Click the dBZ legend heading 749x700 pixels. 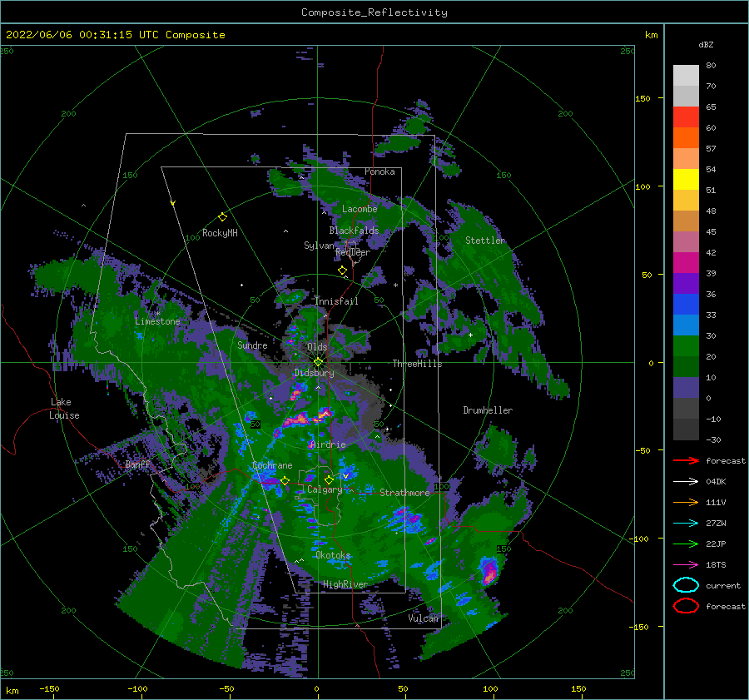coord(706,44)
